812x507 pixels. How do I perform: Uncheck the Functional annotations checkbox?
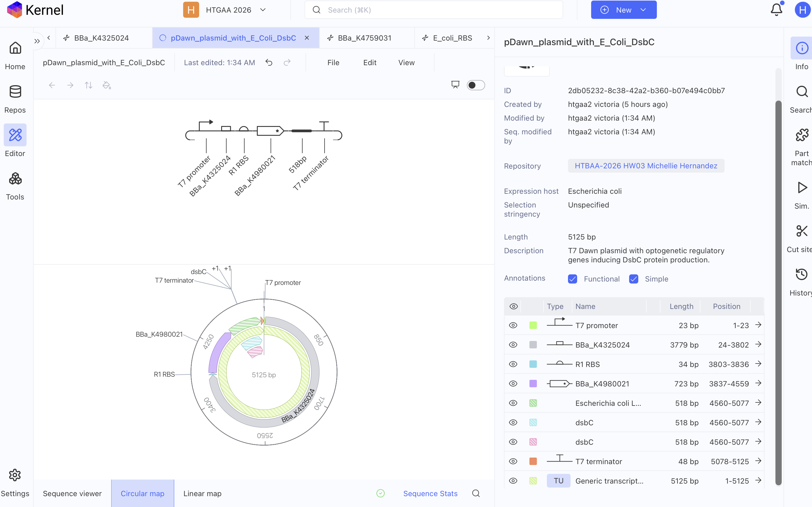point(572,279)
